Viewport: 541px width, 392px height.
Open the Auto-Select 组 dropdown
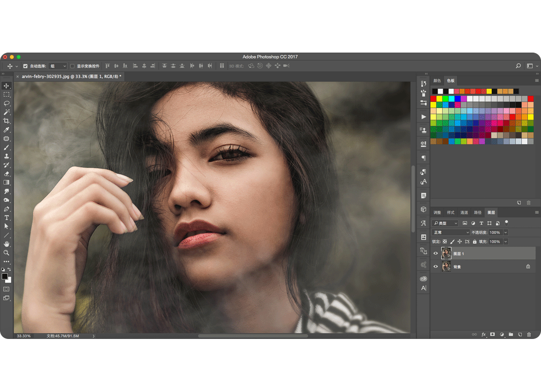tap(58, 66)
